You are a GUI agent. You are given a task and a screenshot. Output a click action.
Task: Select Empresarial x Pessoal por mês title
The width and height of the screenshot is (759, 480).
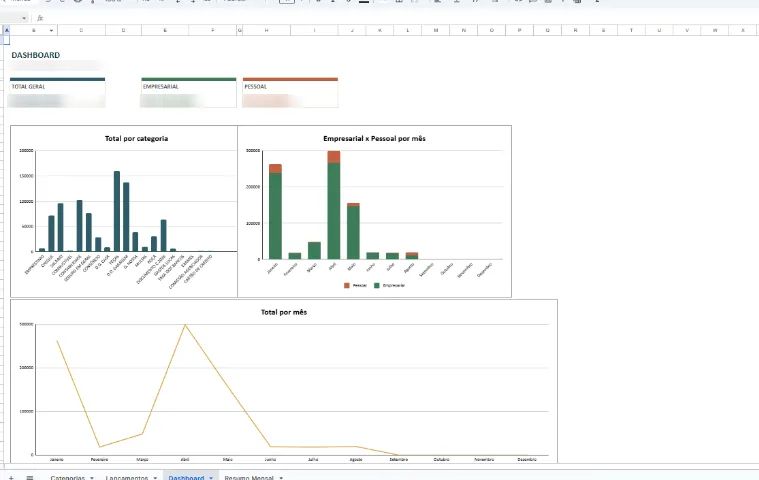(x=374, y=138)
